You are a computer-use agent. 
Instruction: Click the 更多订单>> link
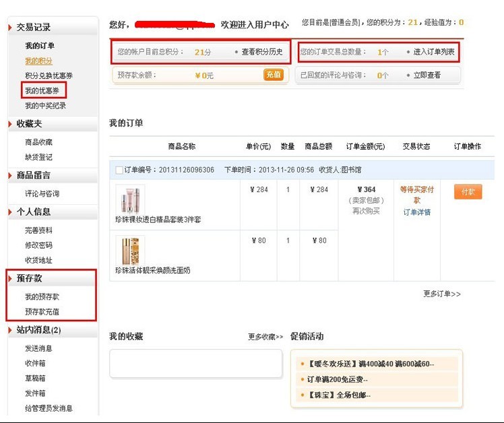coord(442,294)
